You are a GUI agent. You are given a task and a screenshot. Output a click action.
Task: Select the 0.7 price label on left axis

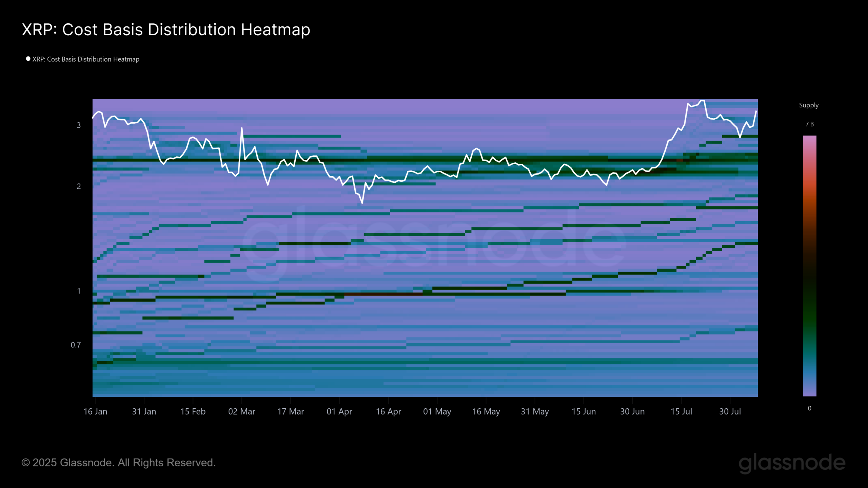coord(76,345)
